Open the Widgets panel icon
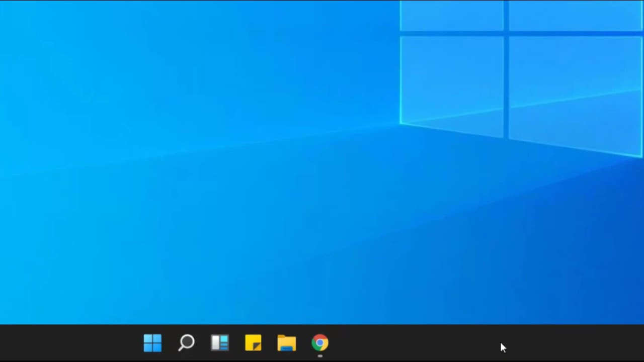Viewport: 644px width, 362px height. point(220,343)
